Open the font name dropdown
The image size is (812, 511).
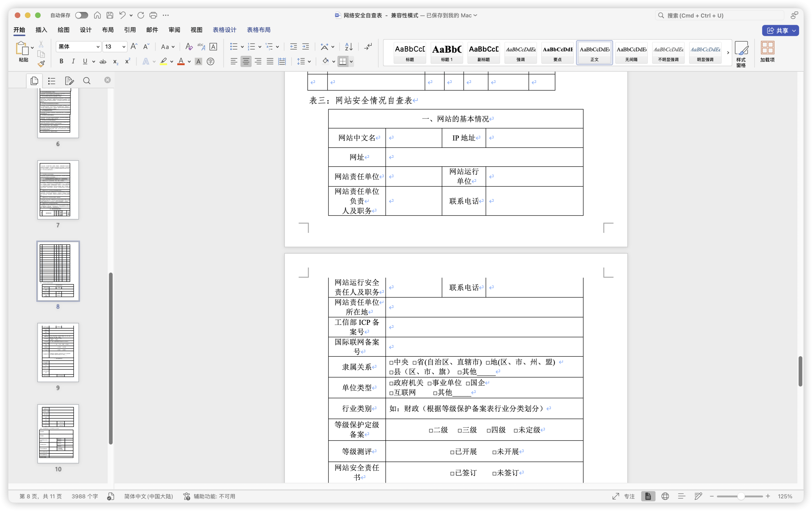[x=98, y=47]
